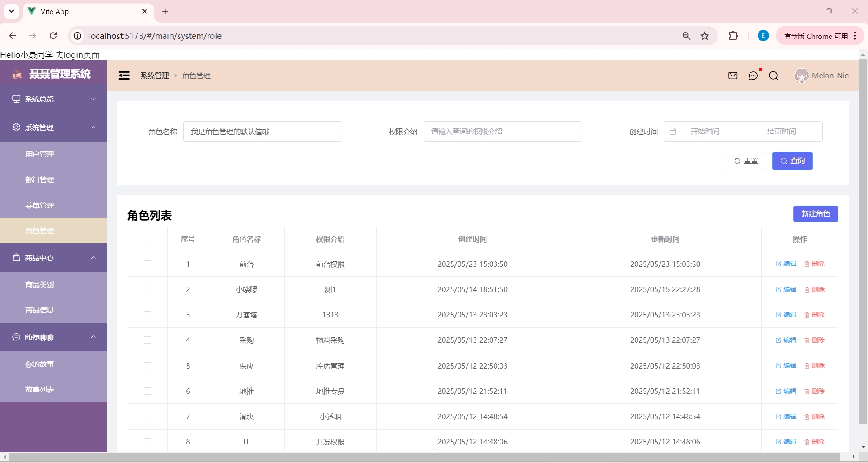Check the checkbox for row 采购
The image size is (868, 463).
(x=147, y=340)
